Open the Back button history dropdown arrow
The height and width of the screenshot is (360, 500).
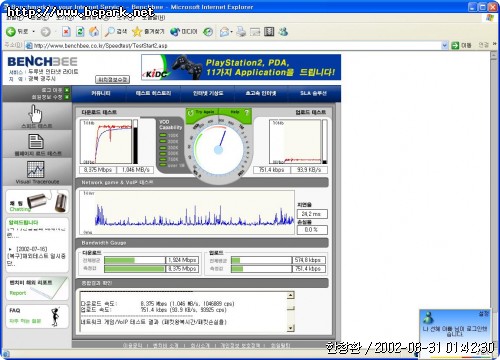tap(34, 32)
